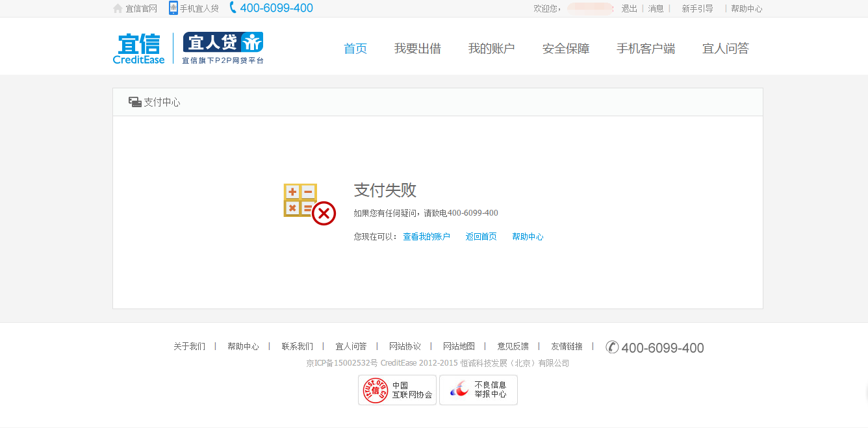Click 返回首页 link
Viewport: 868px width, 428px height.
pyautogui.click(x=481, y=237)
